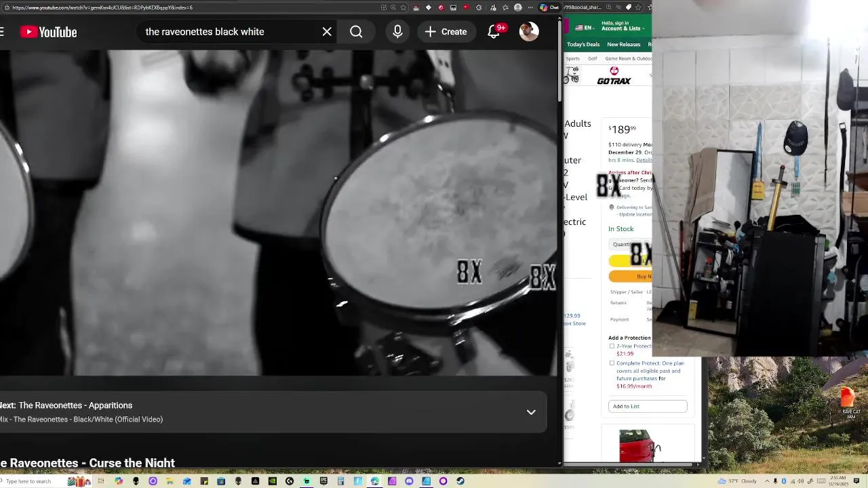The height and width of the screenshot is (488, 868).
Task: Open Logitech G HUB taskbar icon
Action: [290, 481]
